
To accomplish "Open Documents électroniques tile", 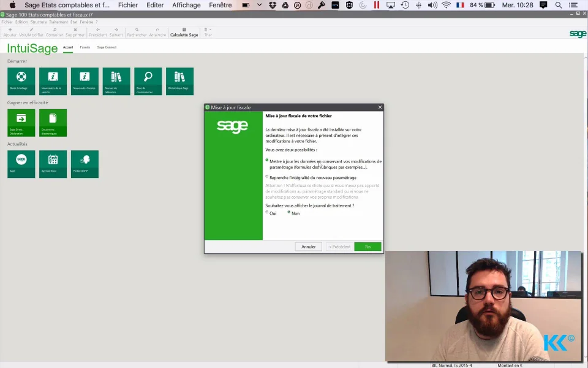I will click(x=53, y=123).
